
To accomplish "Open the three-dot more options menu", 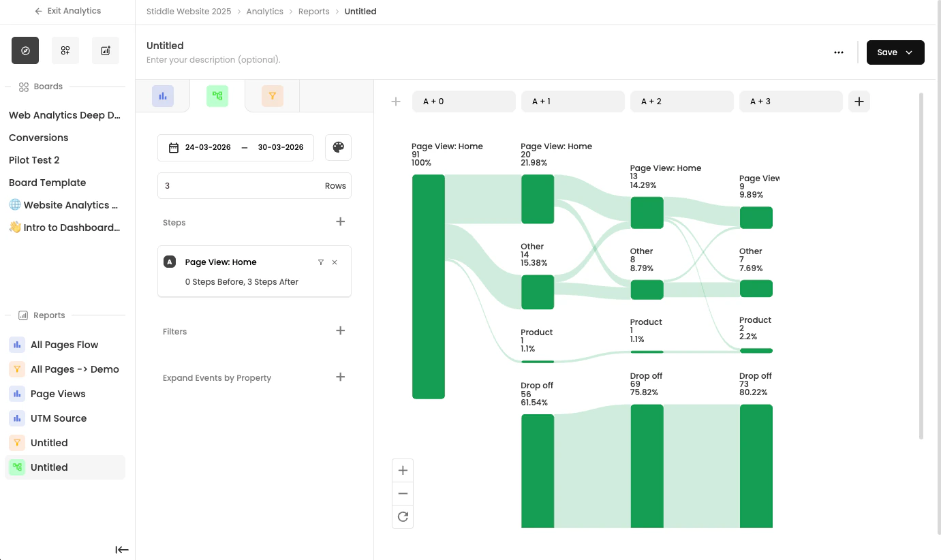I will (x=839, y=52).
